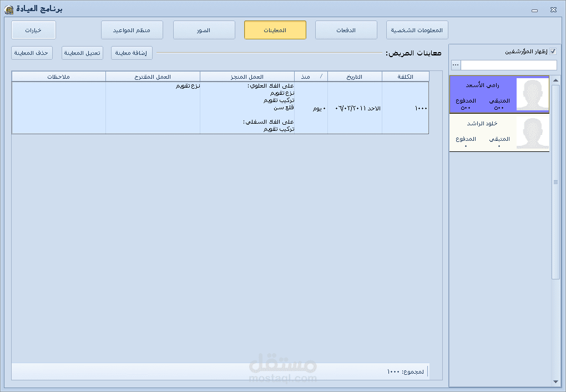This screenshot has width=566, height=392.
Task: Click the patient search input field
Action: click(509, 65)
